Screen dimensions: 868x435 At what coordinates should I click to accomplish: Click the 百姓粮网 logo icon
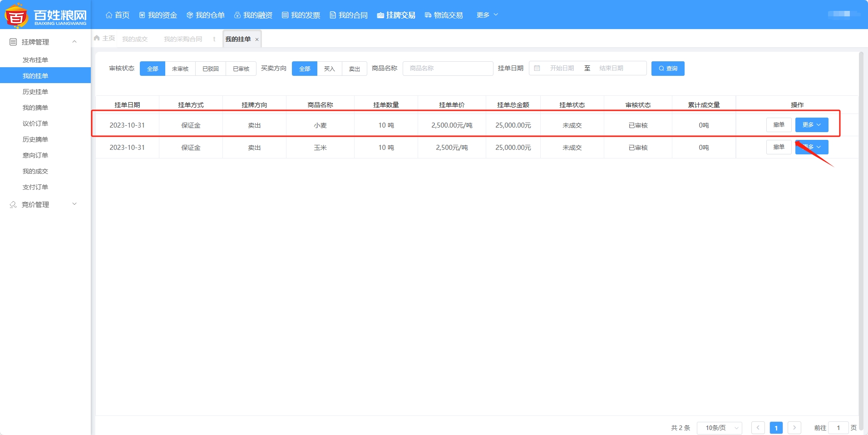click(x=16, y=15)
